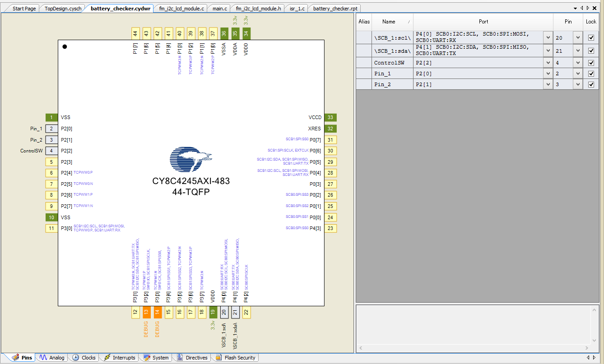Click the Lock column header
Image resolution: width=604 pixels, height=364 pixels.
coord(591,22)
